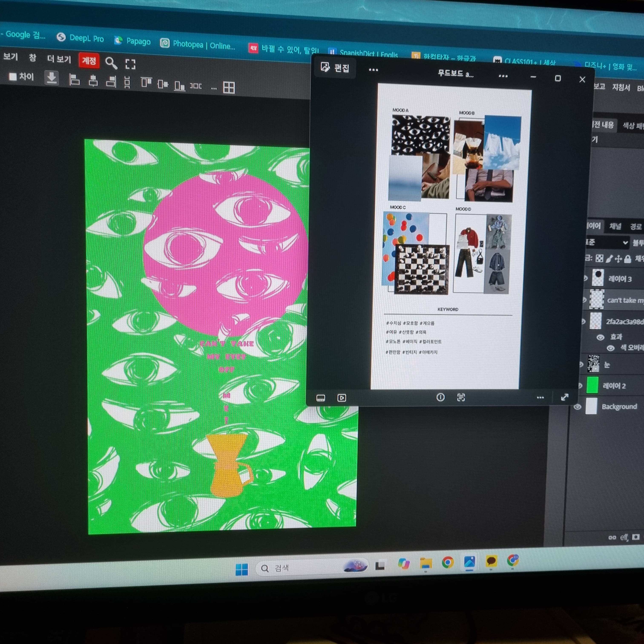644x644 pixels.
Task: Click the grid icon in Photopea options bar
Action: tap(229, 88)
